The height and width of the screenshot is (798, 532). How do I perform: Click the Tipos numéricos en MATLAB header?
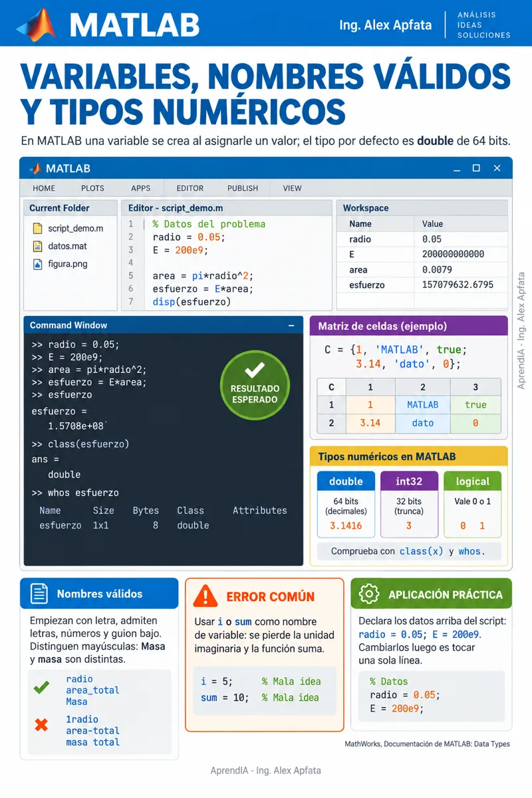pyautogui.click(x=408, y=457)
